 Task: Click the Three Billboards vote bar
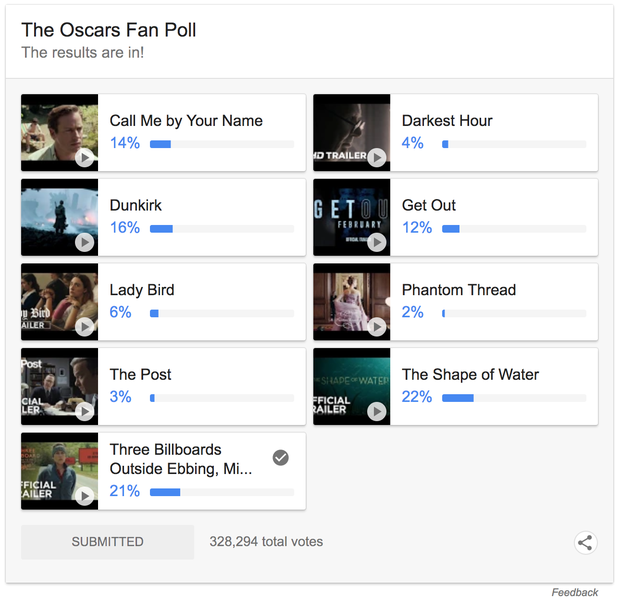tap(222, 492)
